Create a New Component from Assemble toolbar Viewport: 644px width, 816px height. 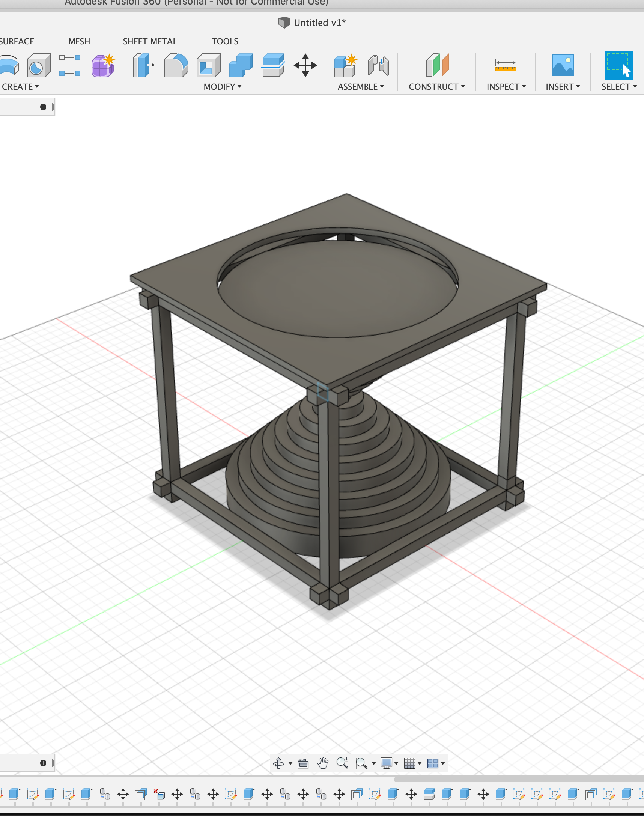345,66
